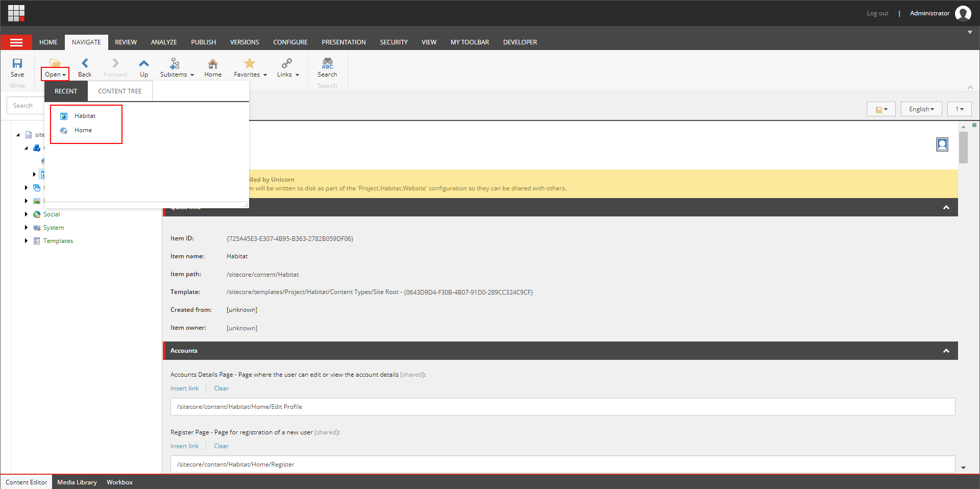Expand the Templates tree node
The width and height of the screenshot is (980, 489).
26,241
